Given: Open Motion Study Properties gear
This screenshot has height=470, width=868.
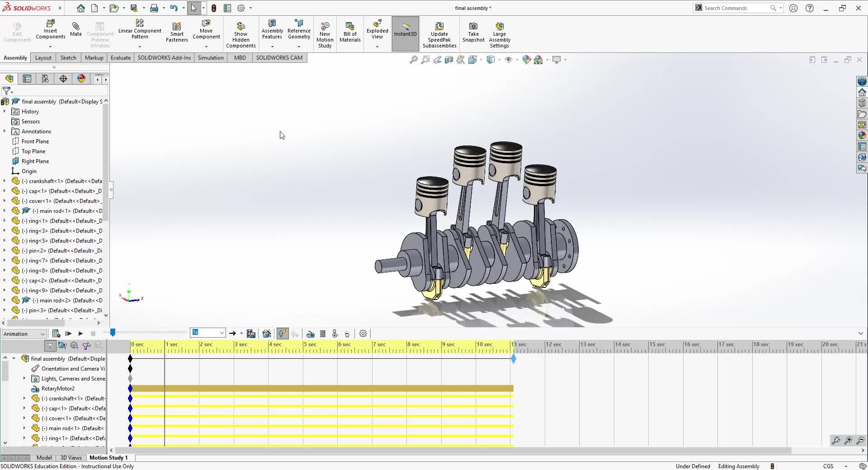Looking at the screenshot, I should pos(363,334).
